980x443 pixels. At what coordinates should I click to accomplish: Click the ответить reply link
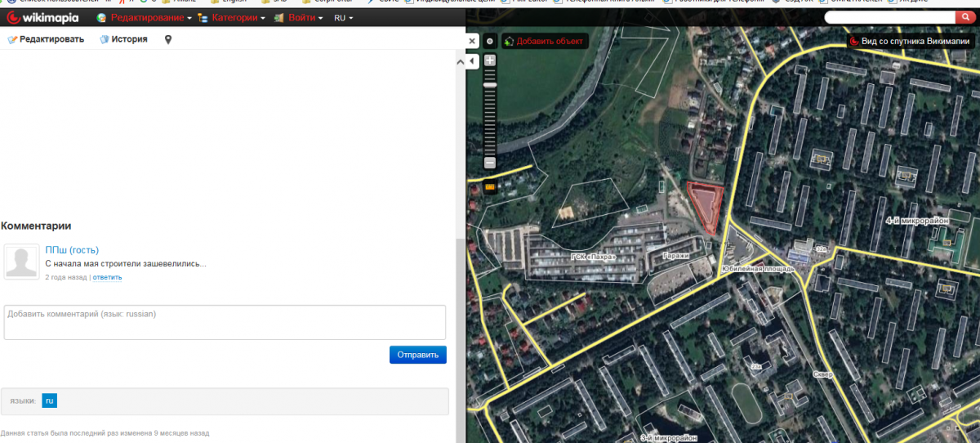[107, 277]
